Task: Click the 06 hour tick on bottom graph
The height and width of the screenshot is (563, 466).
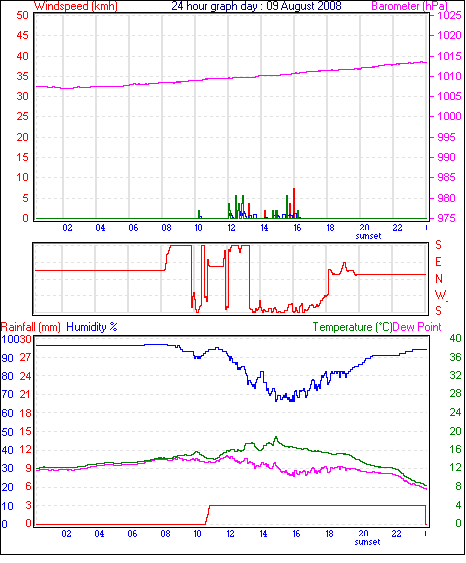Action: 132,534
